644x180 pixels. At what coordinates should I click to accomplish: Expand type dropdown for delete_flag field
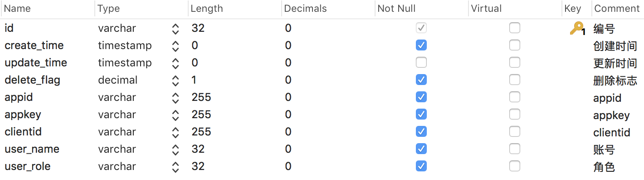pyautogui.click(x=176, y=80)
